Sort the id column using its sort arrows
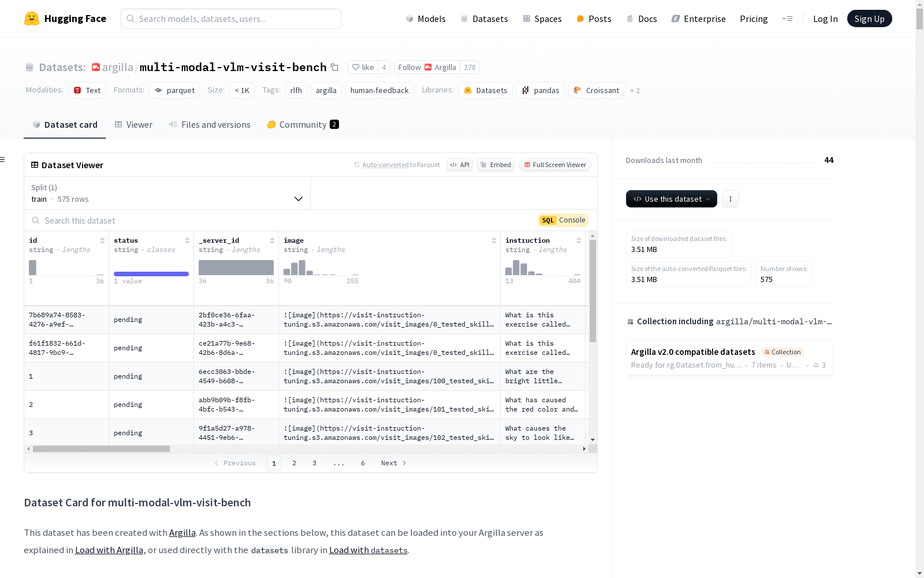The width and height of the screenshot is (924, 578). coord(102,240)
